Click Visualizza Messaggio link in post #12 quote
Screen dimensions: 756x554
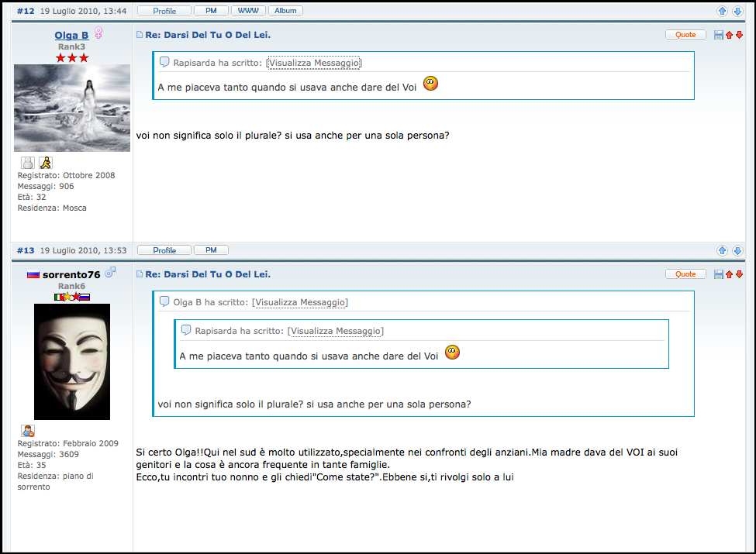pos(314,63)
